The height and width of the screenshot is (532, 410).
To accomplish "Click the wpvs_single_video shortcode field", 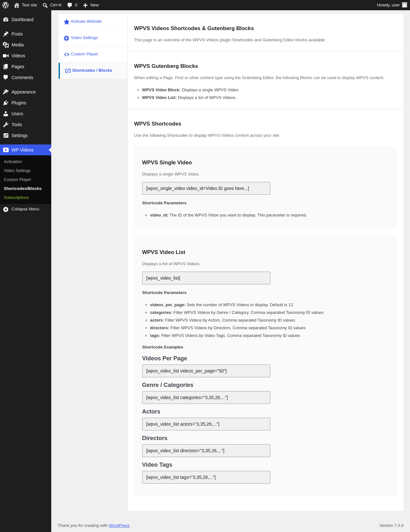I will click(206, 188).
